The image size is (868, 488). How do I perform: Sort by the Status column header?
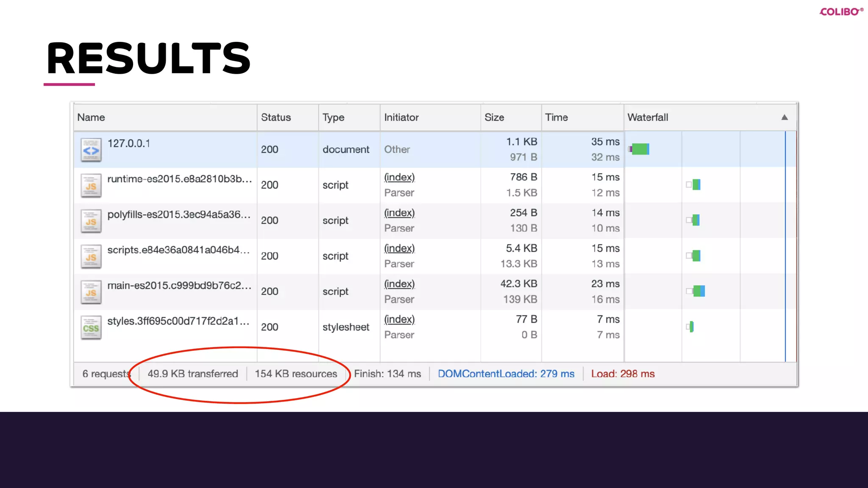(x=276, y=117)
